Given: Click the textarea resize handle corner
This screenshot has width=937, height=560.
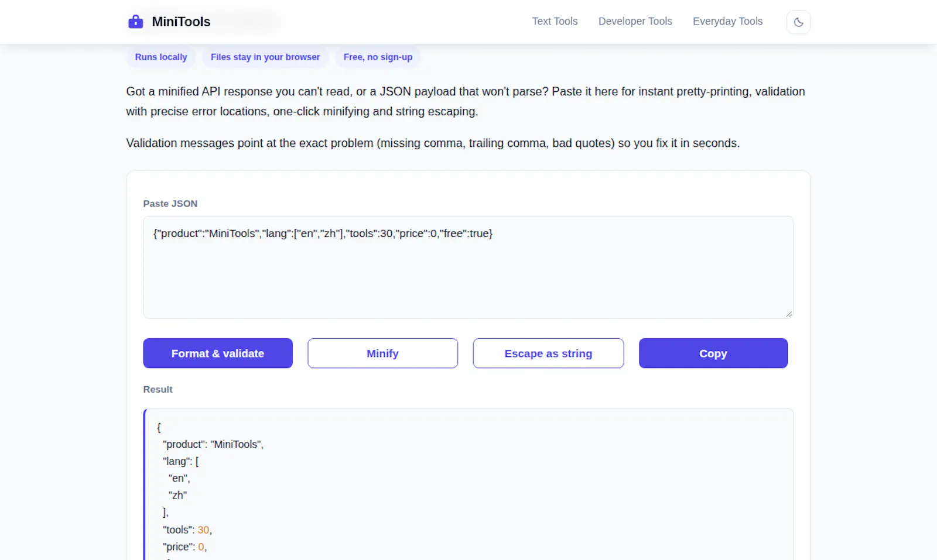Looking at the screenshot, I should coord(789,314).
